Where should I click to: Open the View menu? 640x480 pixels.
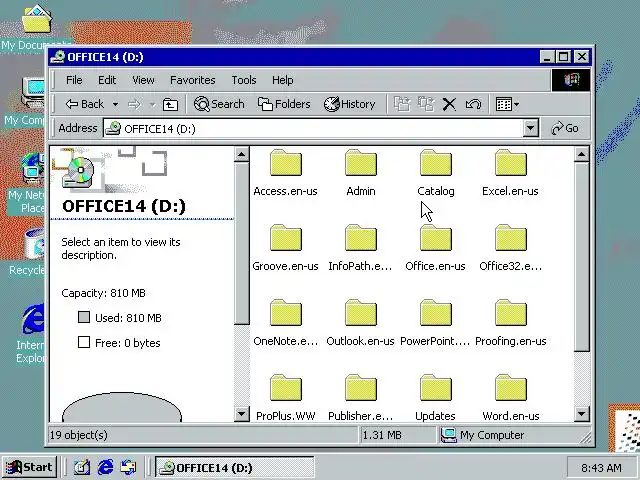[x=143, y=80]
